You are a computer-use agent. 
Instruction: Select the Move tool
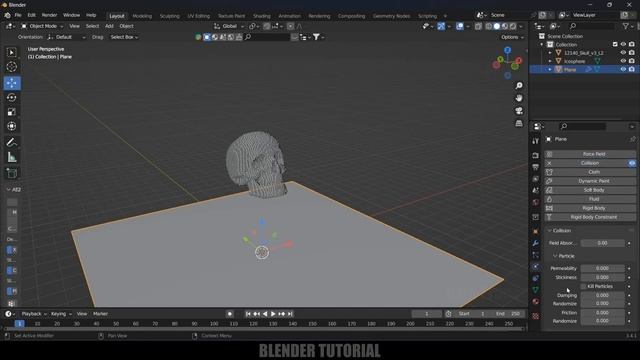[12, 83]
